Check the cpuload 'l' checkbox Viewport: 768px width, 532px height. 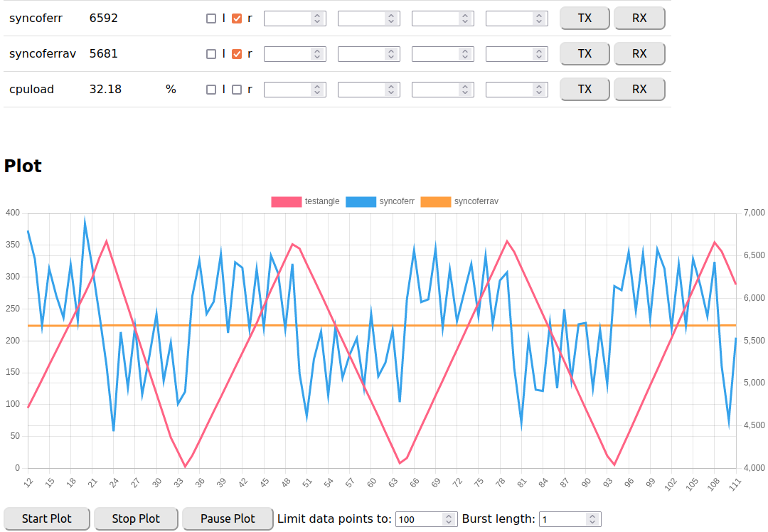pos(211,90)
